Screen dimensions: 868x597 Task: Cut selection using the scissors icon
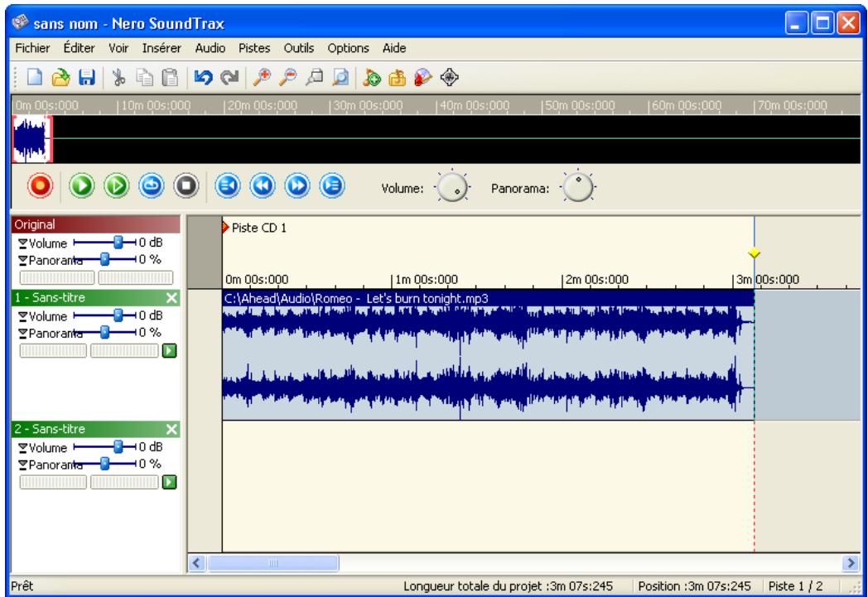(x=118, y=78)
